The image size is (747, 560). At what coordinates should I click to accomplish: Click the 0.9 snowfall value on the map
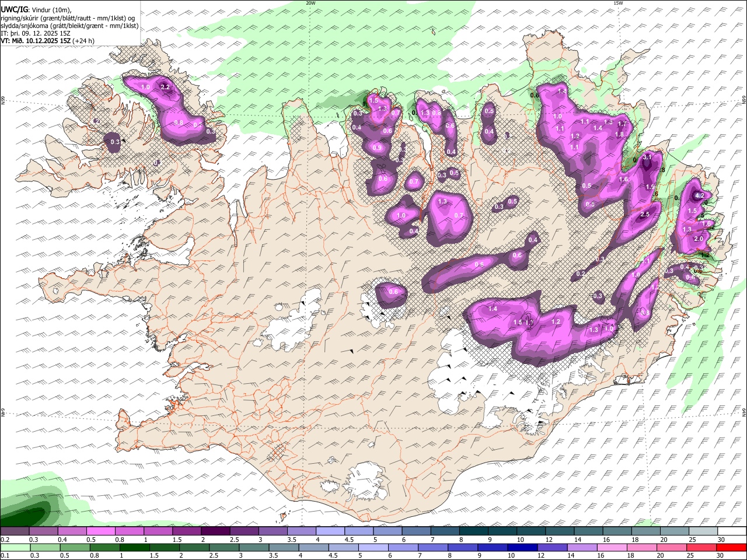click(377, 148)
